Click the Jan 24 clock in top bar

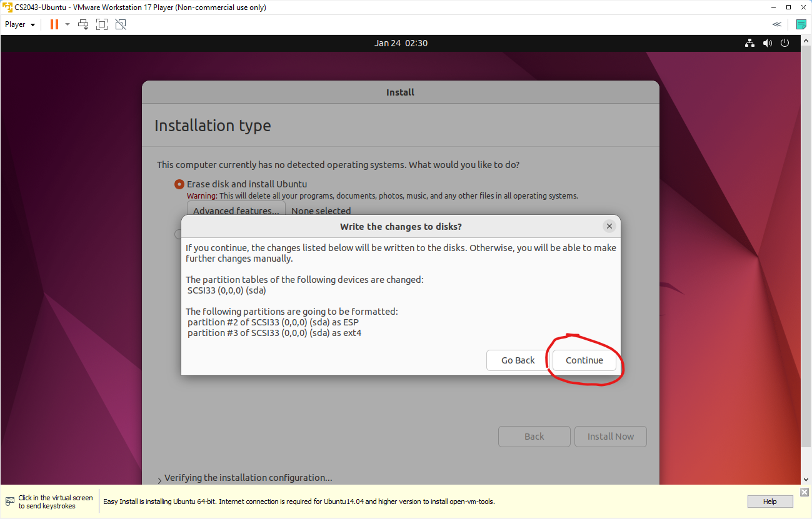(401, 43)
